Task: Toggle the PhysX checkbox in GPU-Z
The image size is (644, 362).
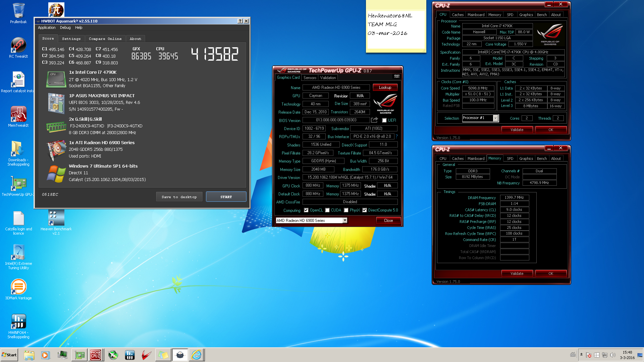Action: coord(346,210)
